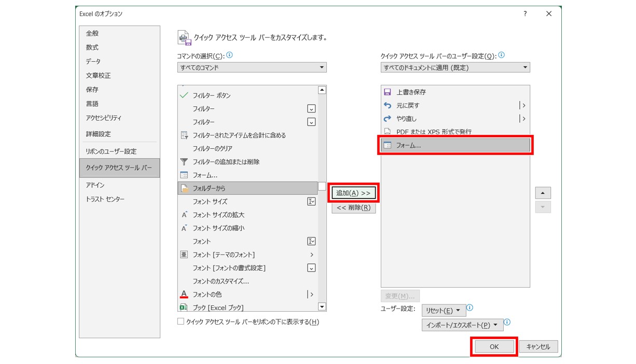Select the PDF または XPS 形式で発行 icon
The height and width of the screenshot is (364, 636).
click(387, 132)
